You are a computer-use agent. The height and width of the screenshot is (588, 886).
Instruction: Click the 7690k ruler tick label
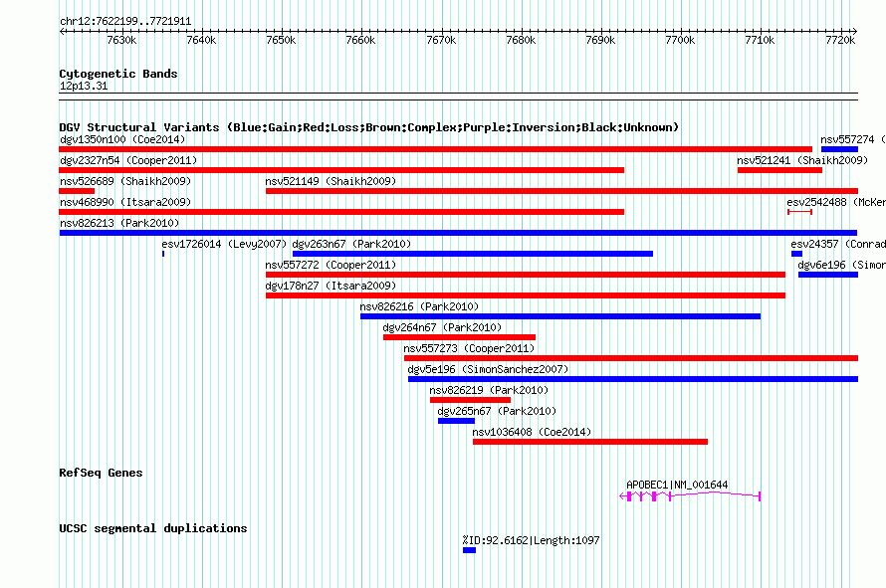600,40
